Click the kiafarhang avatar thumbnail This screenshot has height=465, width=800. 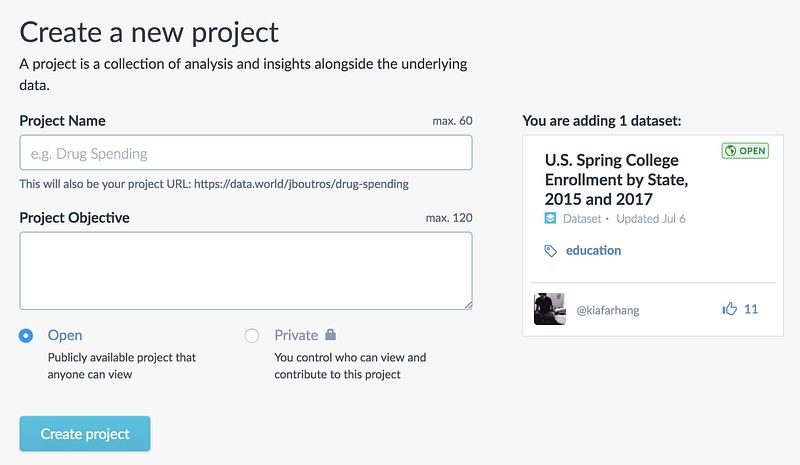click(550, 309)
